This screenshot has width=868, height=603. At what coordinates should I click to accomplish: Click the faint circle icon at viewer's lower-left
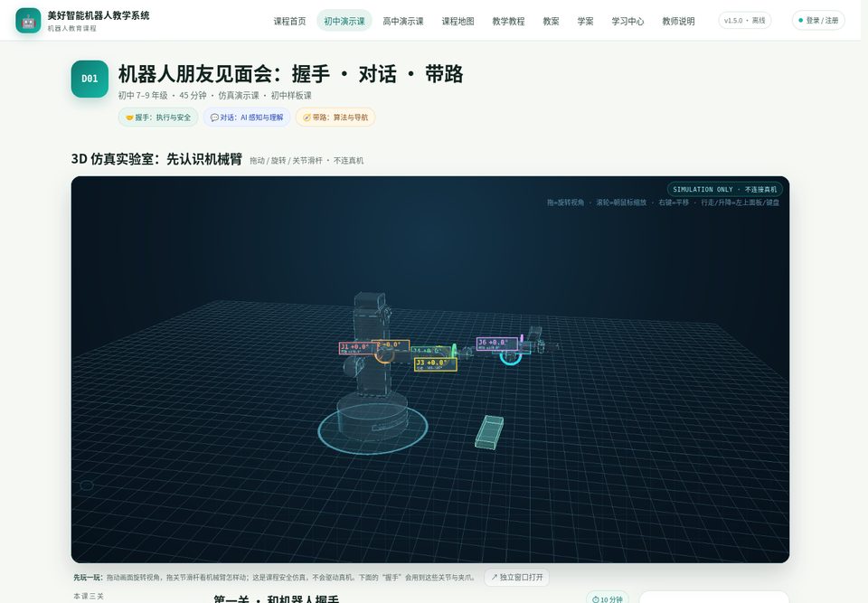click(x=87, y=485)
